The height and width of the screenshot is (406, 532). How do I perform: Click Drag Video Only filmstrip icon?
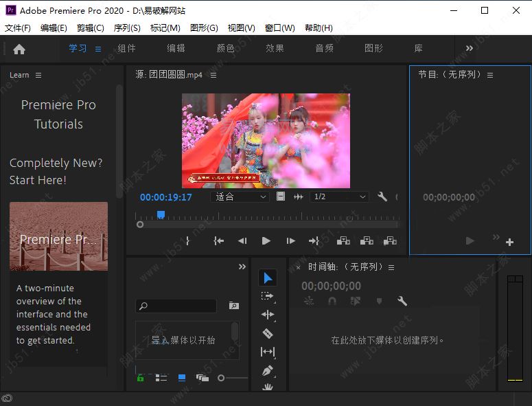[281, 196]
